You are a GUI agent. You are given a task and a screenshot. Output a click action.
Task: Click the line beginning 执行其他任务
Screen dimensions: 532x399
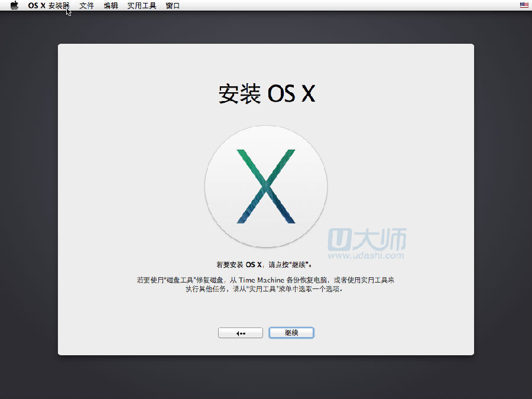(x=266, y=290)
